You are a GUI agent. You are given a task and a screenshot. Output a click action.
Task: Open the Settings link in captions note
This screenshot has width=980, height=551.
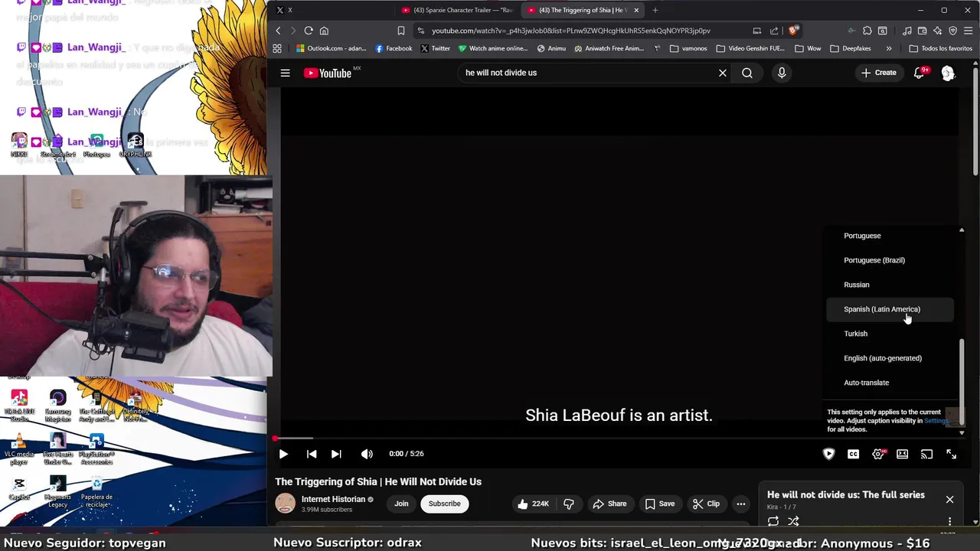coord(936,421)
